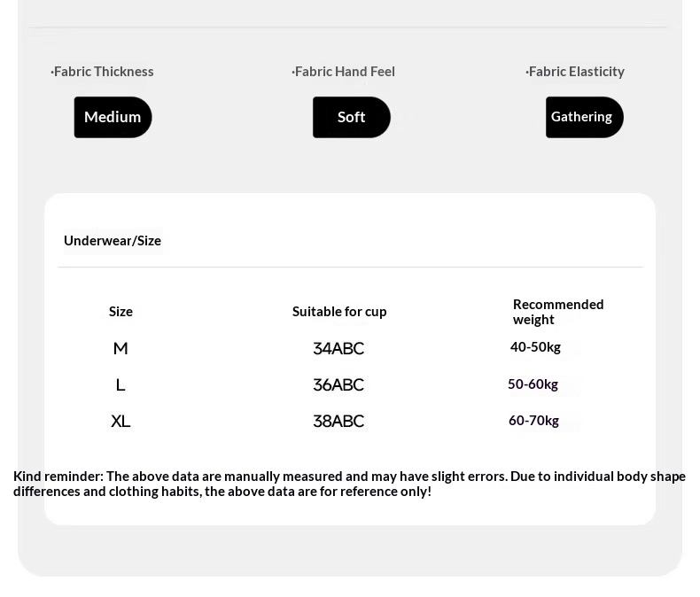Viewport: 700px width, 597px height.
Task: Click the Size column header
Action: click(x=121, y=312)
